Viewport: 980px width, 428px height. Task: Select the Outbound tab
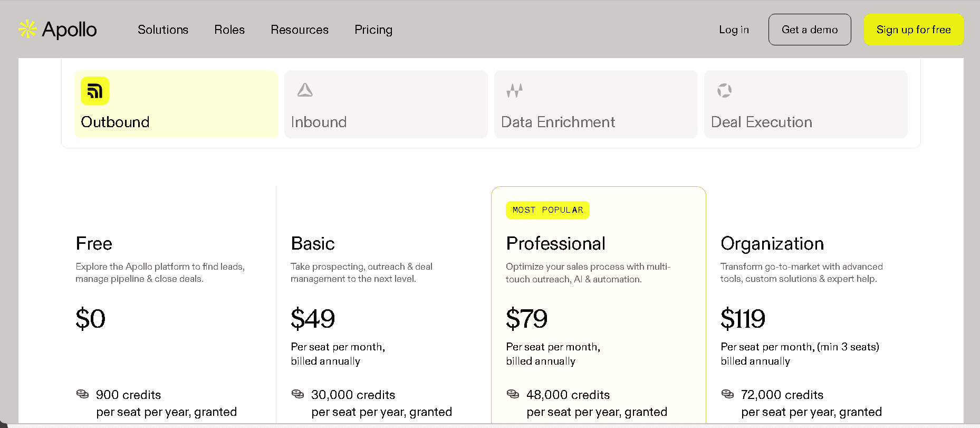[x=176, y=104]
